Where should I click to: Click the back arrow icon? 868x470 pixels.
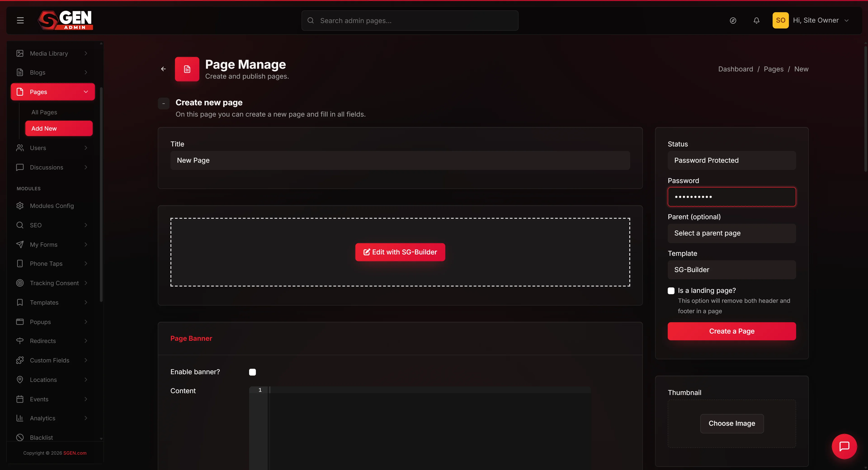tap(163, 69)
